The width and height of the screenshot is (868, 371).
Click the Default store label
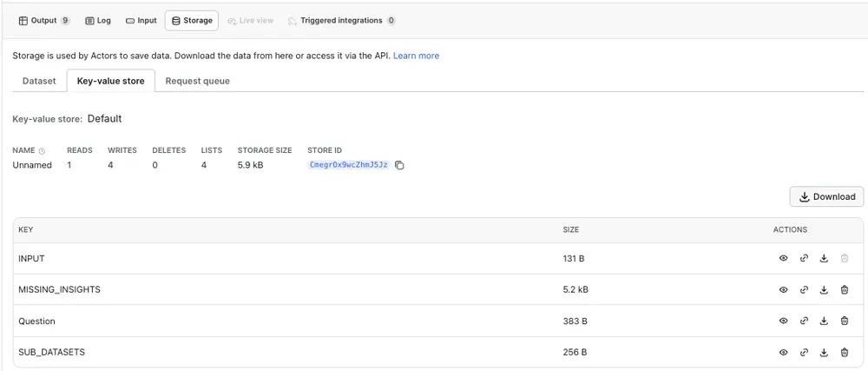click(105, 118)
